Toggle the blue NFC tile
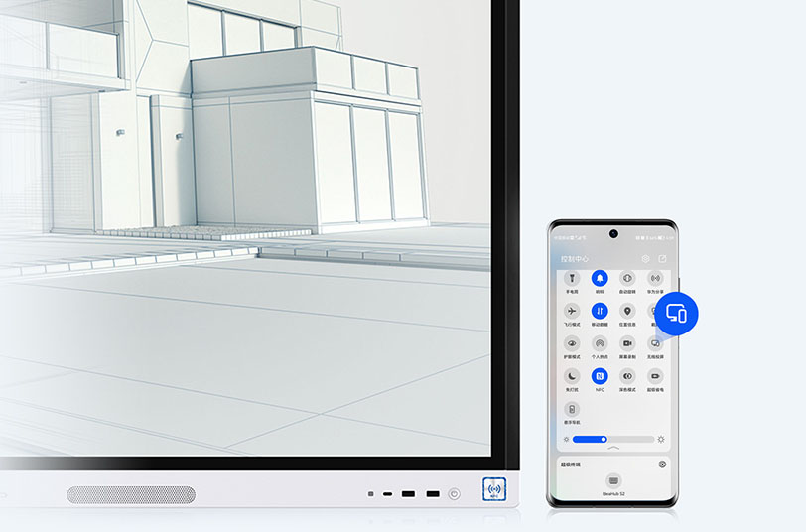Screen dimensions: 806x532 pos(600,376)
